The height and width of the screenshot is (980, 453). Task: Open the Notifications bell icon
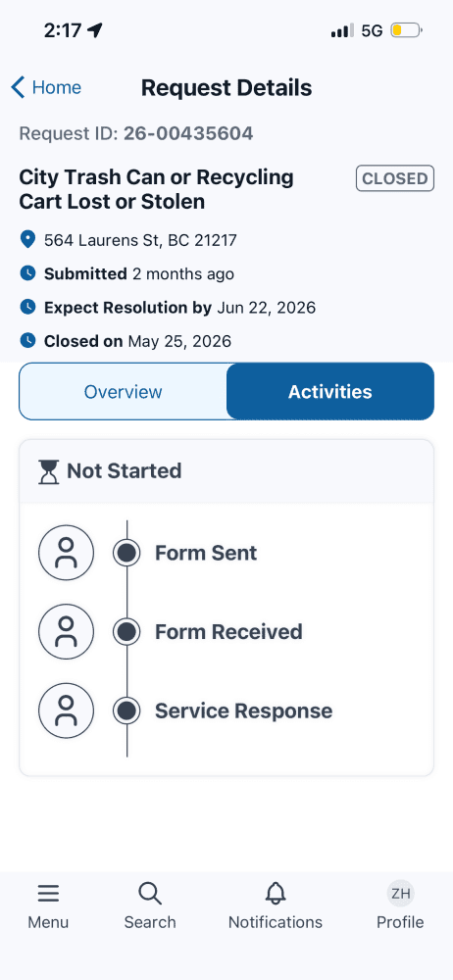(276, 893)
